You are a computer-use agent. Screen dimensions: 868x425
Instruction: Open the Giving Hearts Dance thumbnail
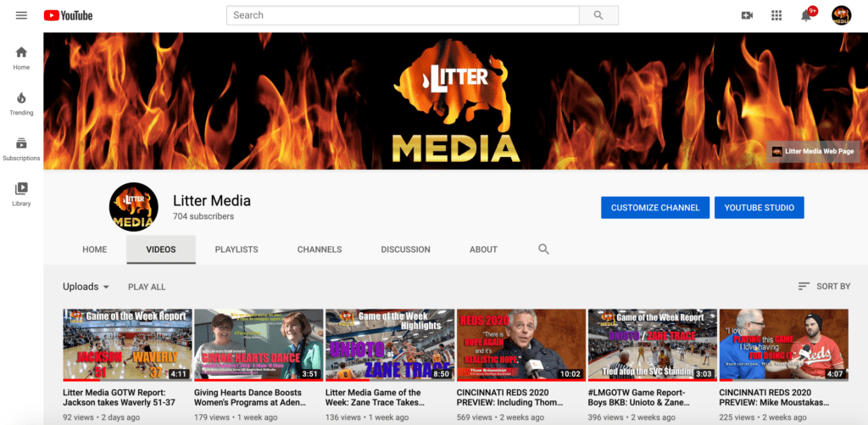coord(259,344)
